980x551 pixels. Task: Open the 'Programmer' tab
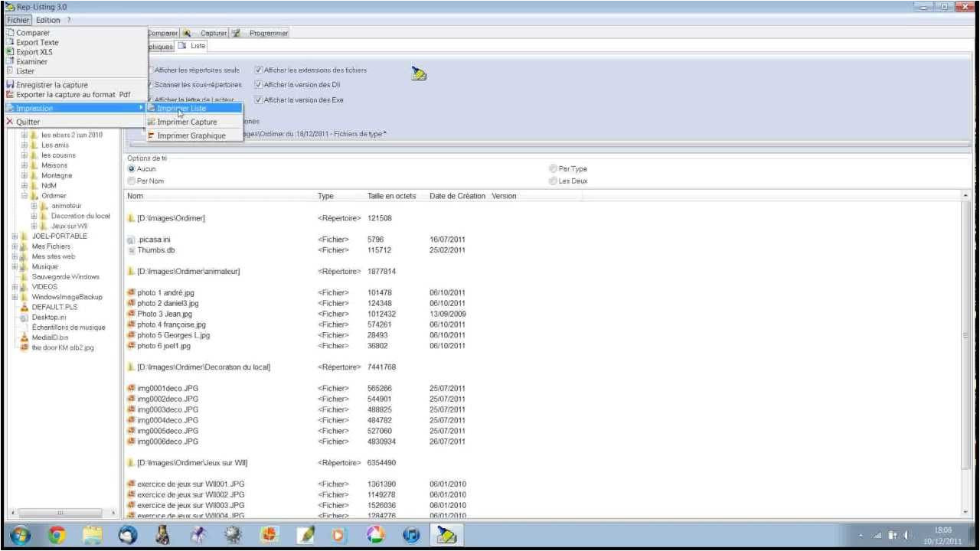260,33
